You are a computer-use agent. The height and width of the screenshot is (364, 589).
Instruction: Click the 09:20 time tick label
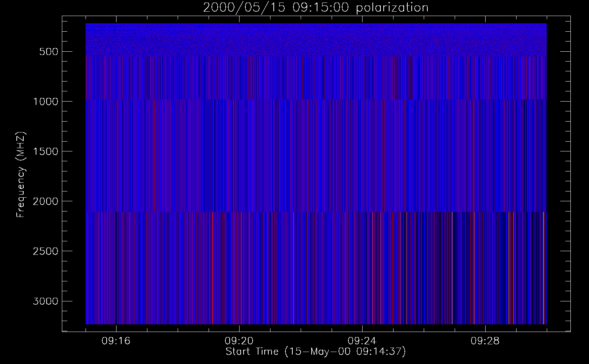(x=239, y=341)
